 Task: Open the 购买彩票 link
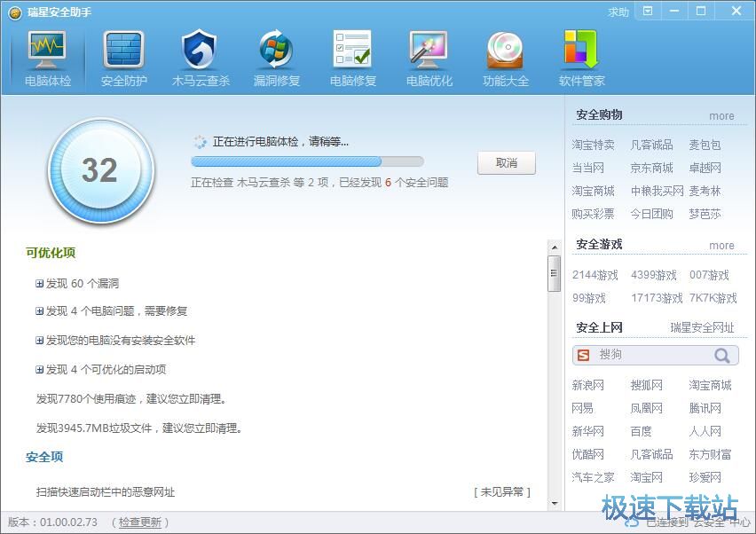593,214
